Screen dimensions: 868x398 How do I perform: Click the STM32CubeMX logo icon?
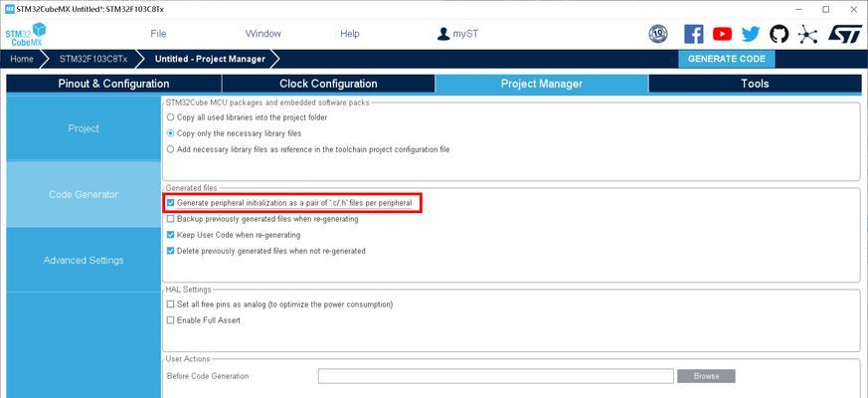26,35
